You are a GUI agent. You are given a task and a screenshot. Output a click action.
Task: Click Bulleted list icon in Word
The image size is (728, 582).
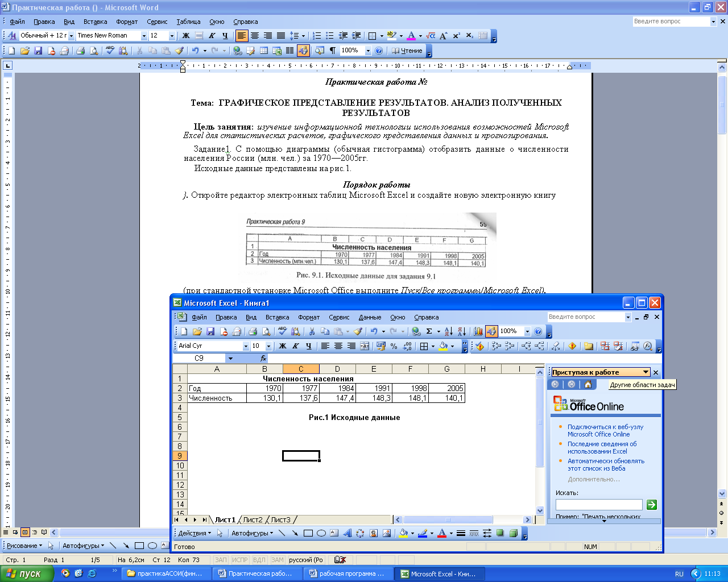tap(330, 35)
